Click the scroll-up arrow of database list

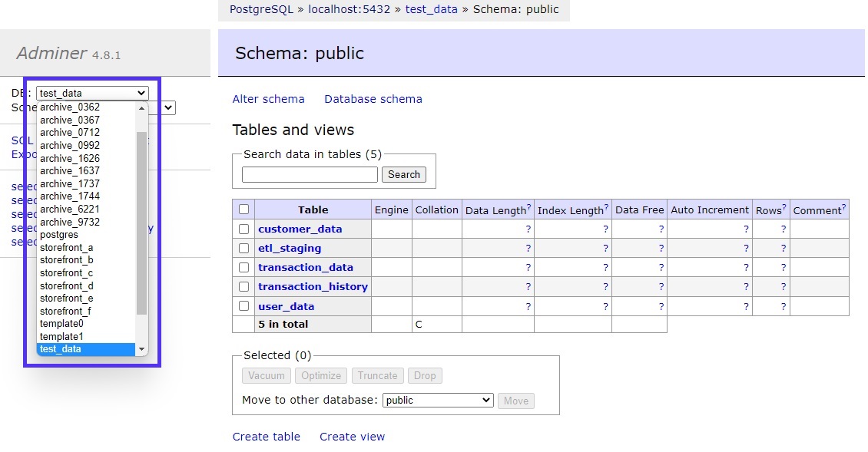point(141,108)
